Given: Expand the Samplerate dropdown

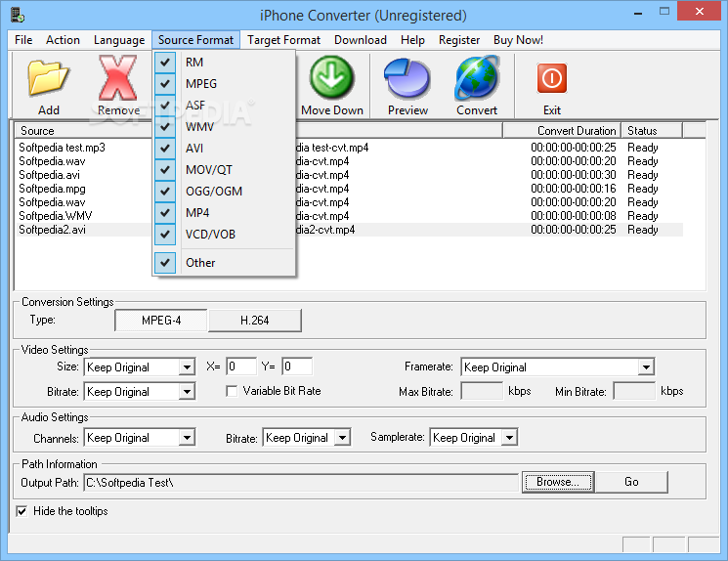Looking at the screenshot, I should 509,438.
